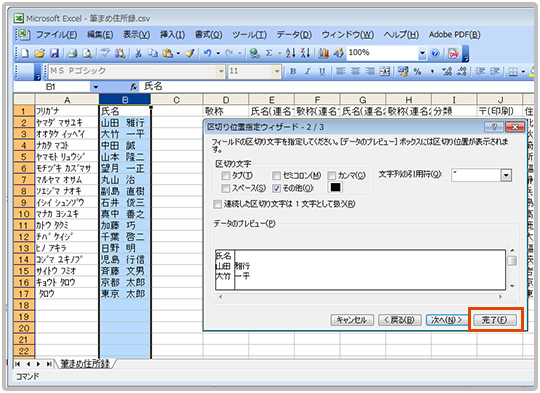Open the Paste options arrow

pos(178,53)
